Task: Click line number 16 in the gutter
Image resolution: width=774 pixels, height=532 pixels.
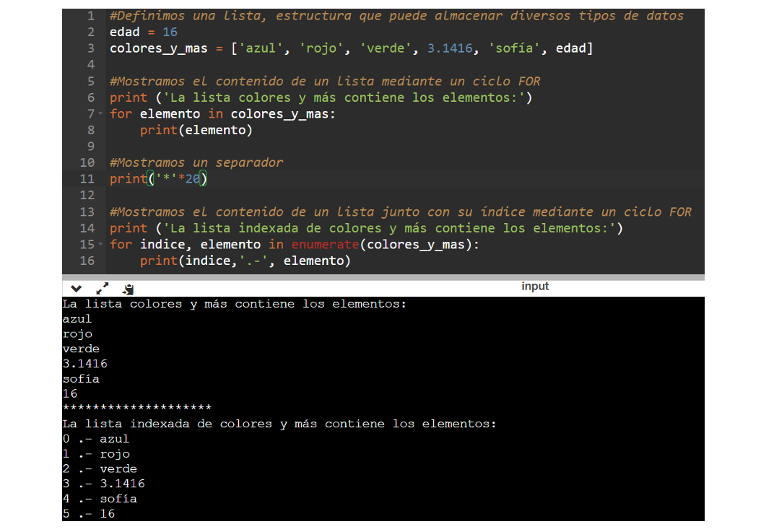Action: 87,261
